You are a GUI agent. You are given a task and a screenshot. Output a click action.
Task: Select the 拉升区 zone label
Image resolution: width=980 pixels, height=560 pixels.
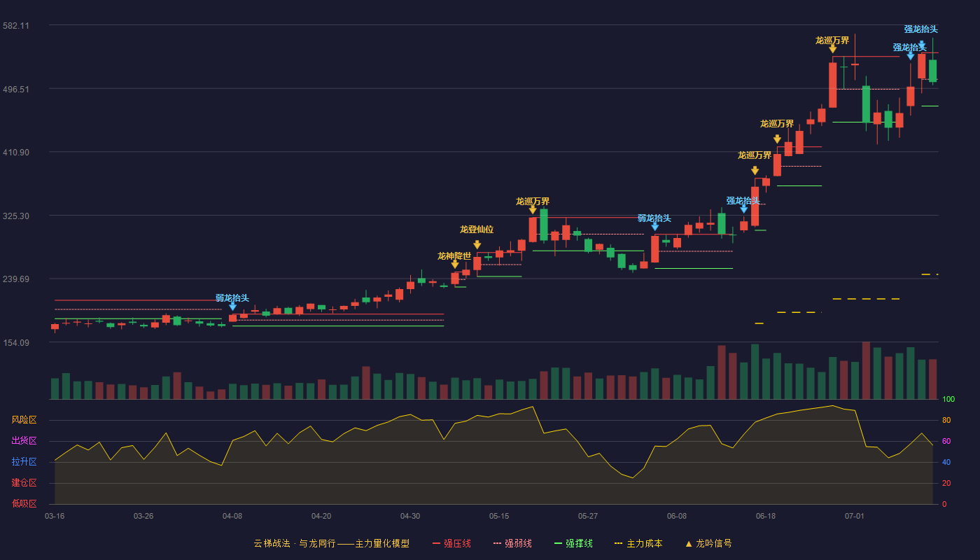[x=24, y=462]
